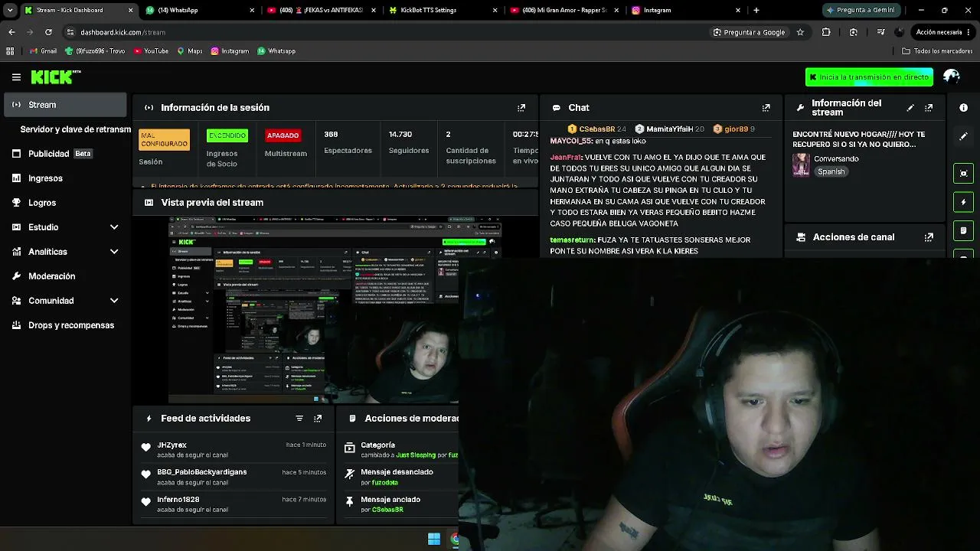Viewport: 980px width, 551px height.
Task: Open Todos los marcadores folder
Action: 937,51
